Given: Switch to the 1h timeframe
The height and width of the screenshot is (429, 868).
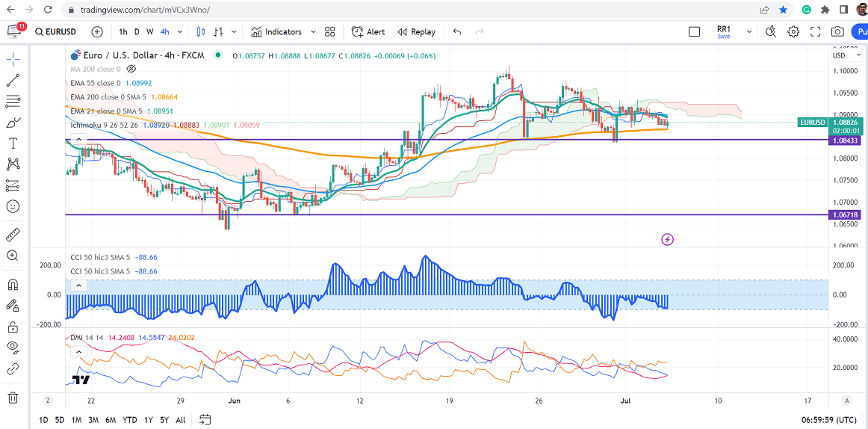Looking at the screenshot, I should [123, 32].
